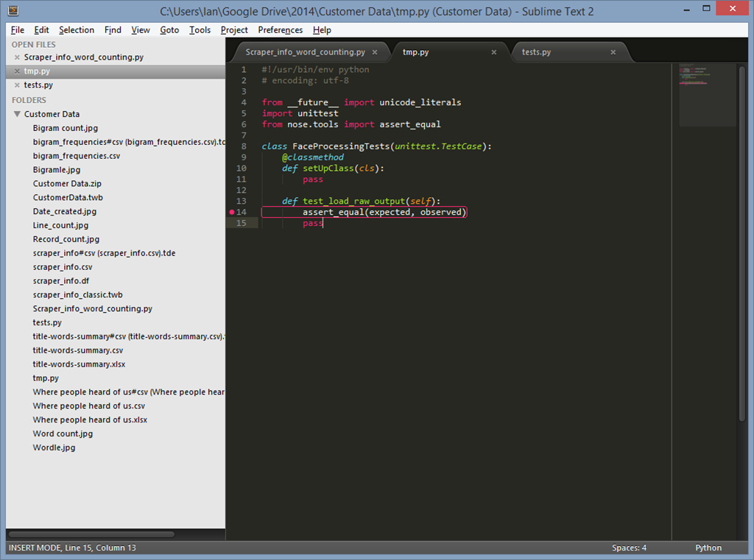Open Where people heard of us.xlsx file
This screenshot has height=560, width=754.
click(x=90, y=420)
